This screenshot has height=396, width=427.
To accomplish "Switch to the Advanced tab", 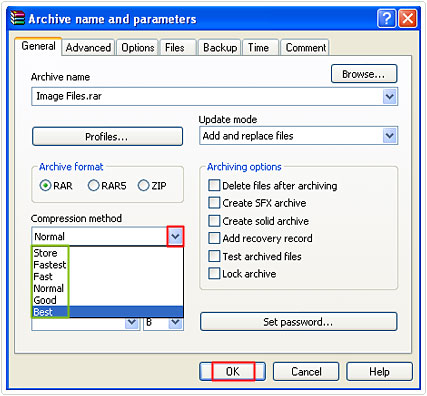I will (x=88, y=48).
